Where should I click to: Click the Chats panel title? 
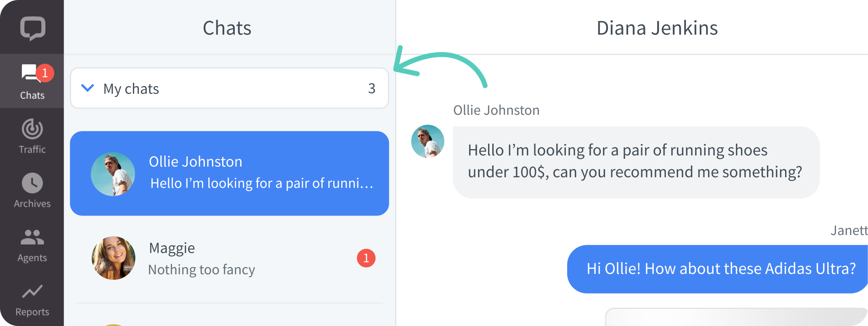coord(227,28)
